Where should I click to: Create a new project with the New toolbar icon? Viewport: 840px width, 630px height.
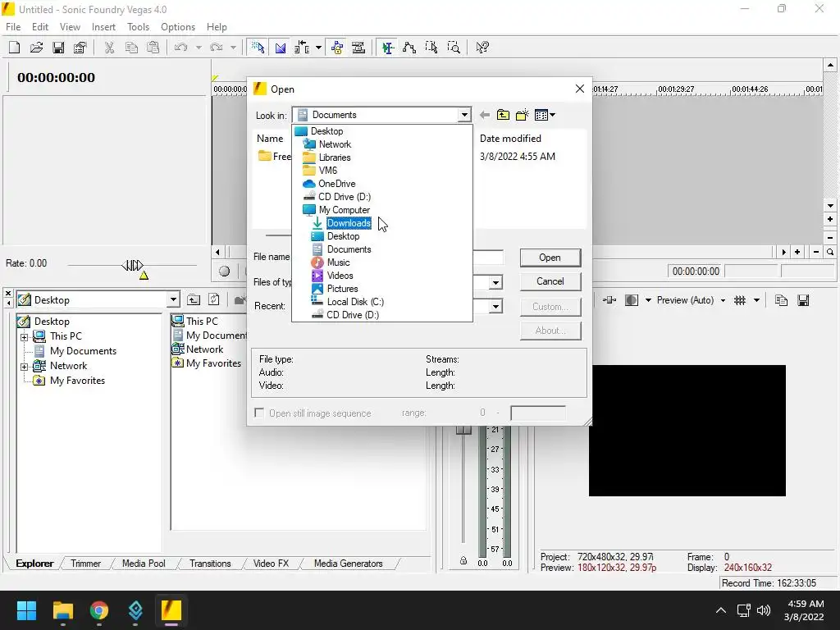15,48
